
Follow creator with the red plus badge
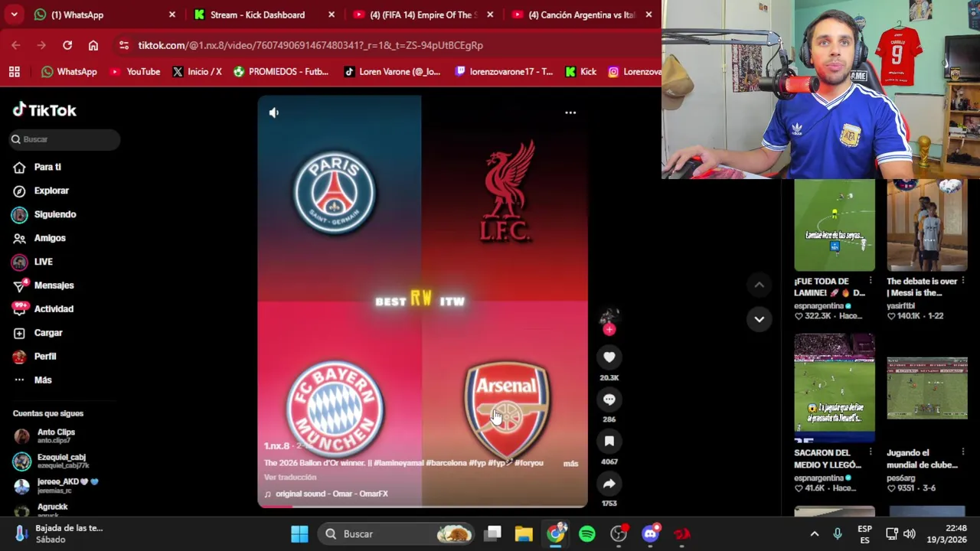pyautogui.click(x=609, y=329)
